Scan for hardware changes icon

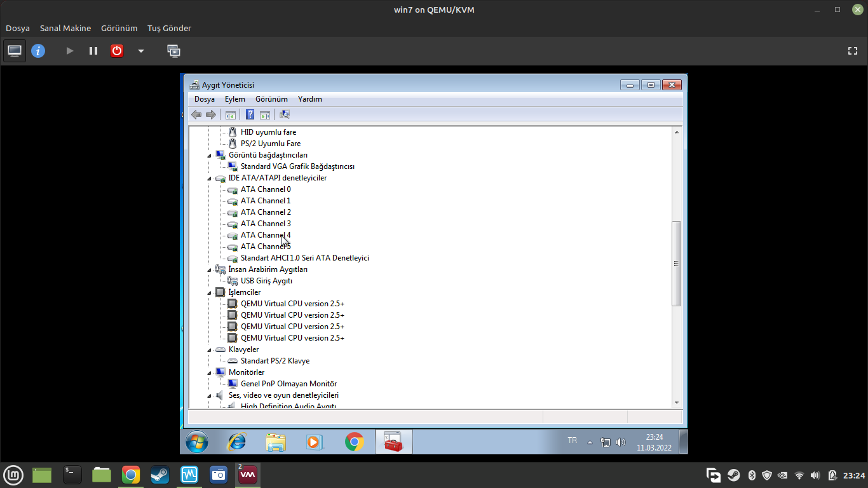pos(285,114)
